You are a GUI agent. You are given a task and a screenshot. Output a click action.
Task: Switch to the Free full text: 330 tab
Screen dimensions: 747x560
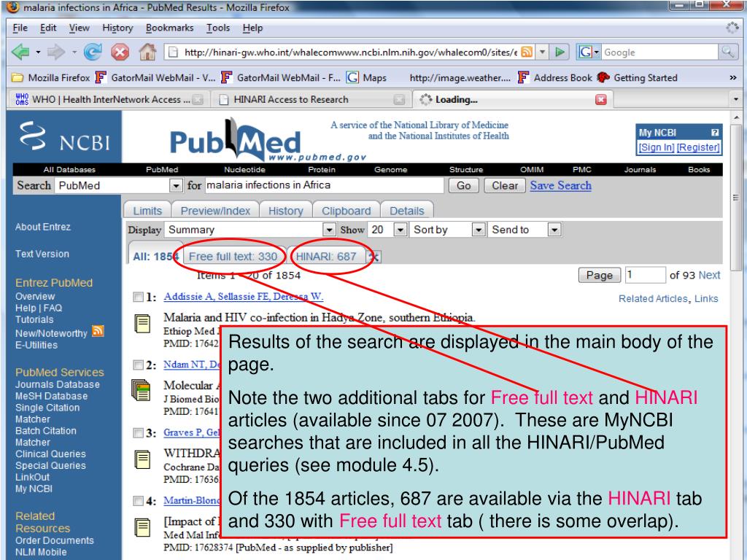[x=233, y=257]
